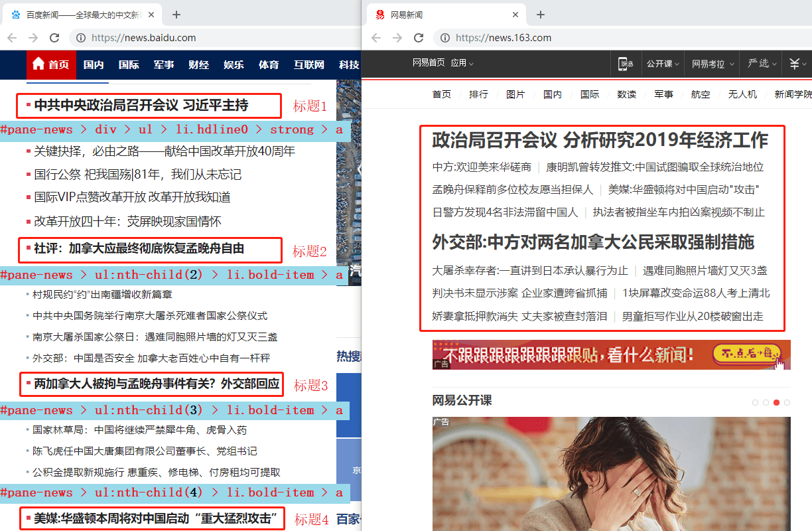This screenshot has height=531, width=812.
Task: Expand the 网易考拉 dropdown menu
Action: tap(712, 64)
